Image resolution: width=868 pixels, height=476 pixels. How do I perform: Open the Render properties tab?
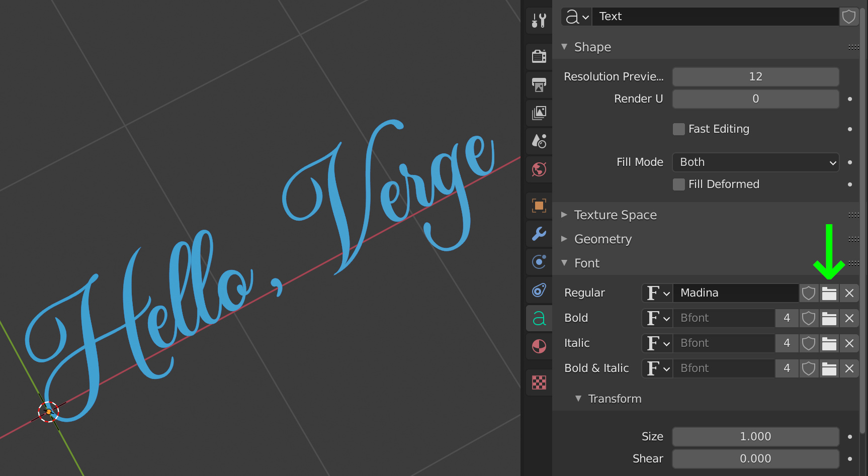(539, 56)
